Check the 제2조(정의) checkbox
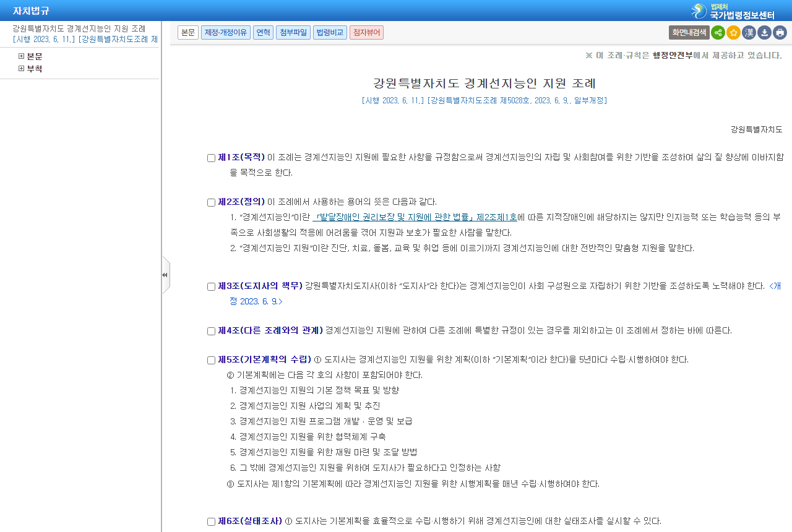Screen dimensions: 792x532 coord(211,202)
